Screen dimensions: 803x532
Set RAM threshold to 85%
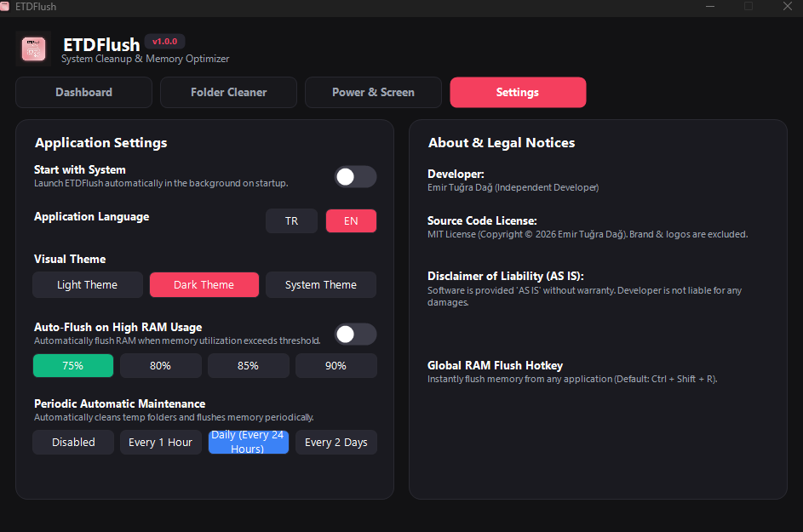[x=248, y=365]
